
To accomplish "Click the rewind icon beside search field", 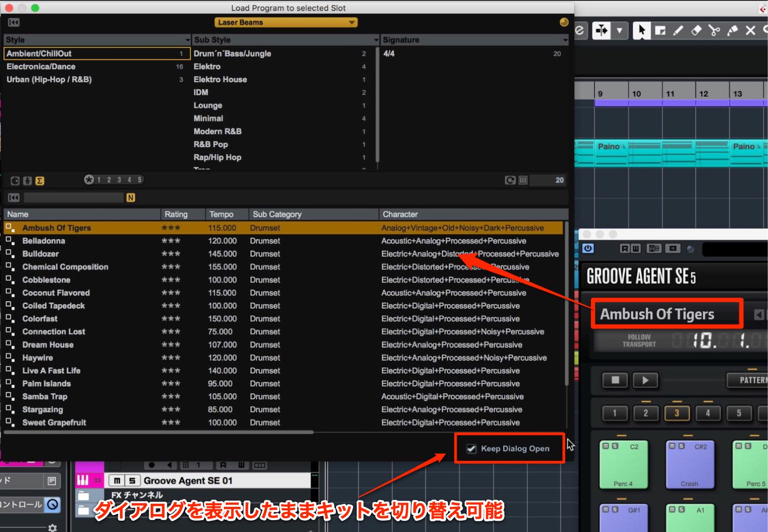I will tap(14, 198).
